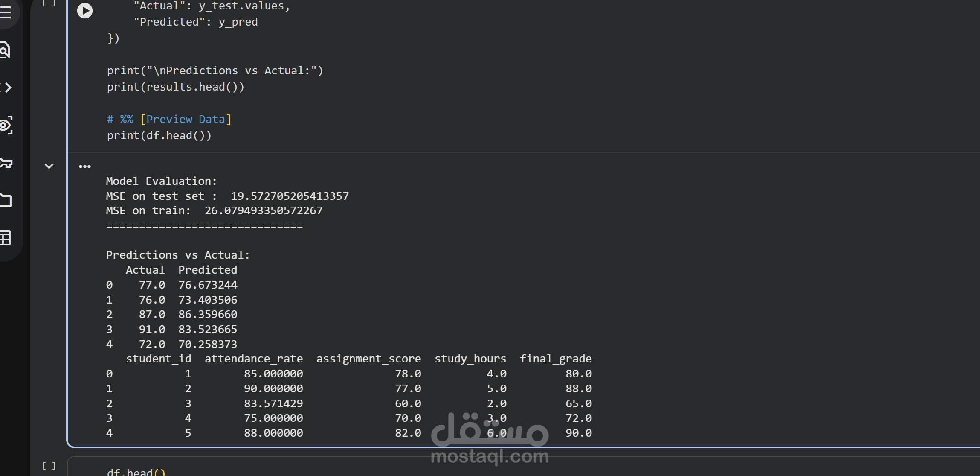Click the mostaql.com watermark text
The image size is (980, 476).
click(490, 456)
